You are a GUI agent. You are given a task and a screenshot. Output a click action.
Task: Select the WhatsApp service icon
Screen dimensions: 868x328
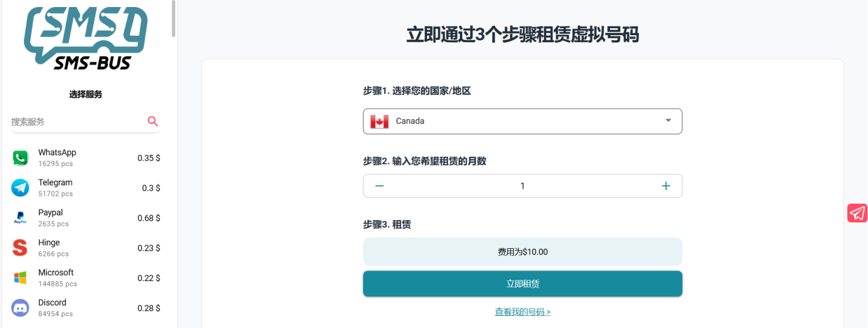tap(20, 158)
